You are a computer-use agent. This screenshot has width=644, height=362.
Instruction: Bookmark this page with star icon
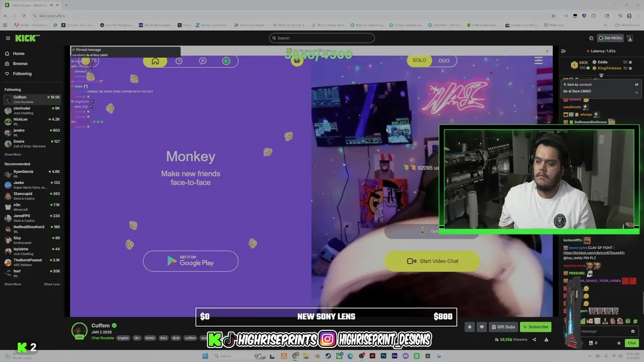pyautogui.click(x=553, y=16)
